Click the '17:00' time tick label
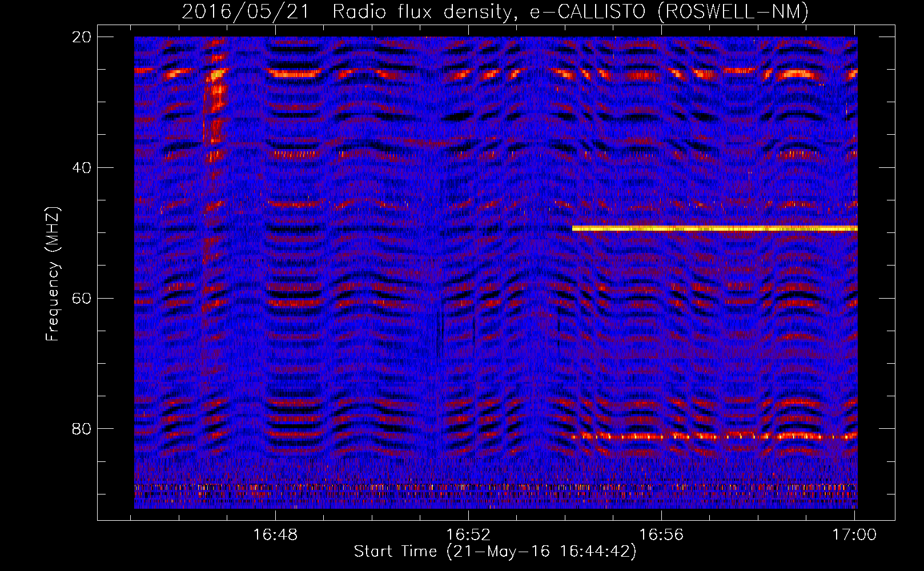This screenshot has width=924, height=571. tap(854, 535)
